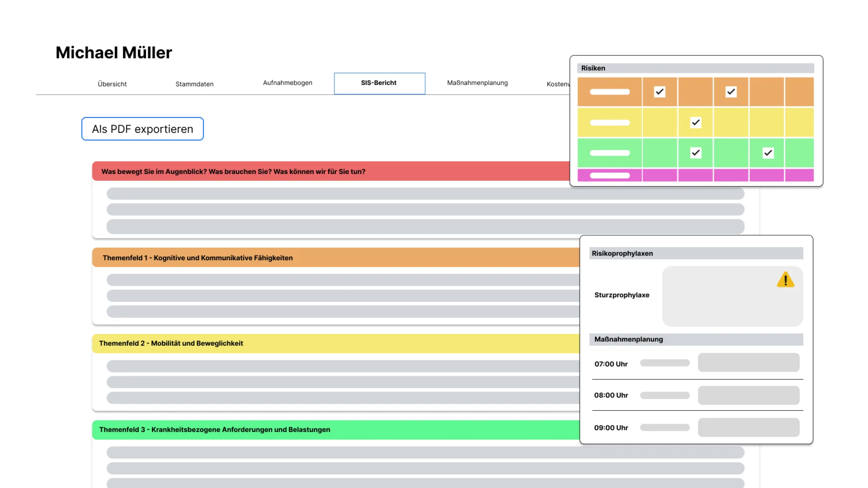Select the SIS-Bericht tab
This screenshot has width=868, height=488.
tap(380, 83)
